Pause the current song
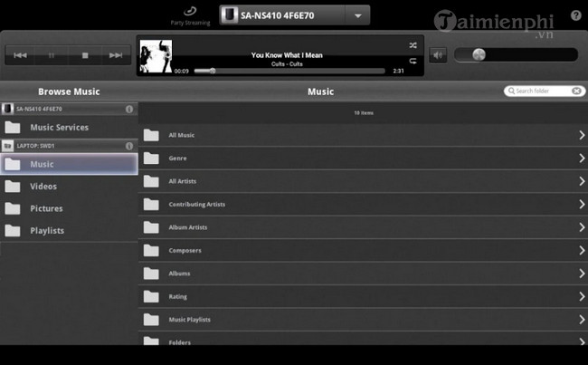The image size is (588, 365). point(52,55)
